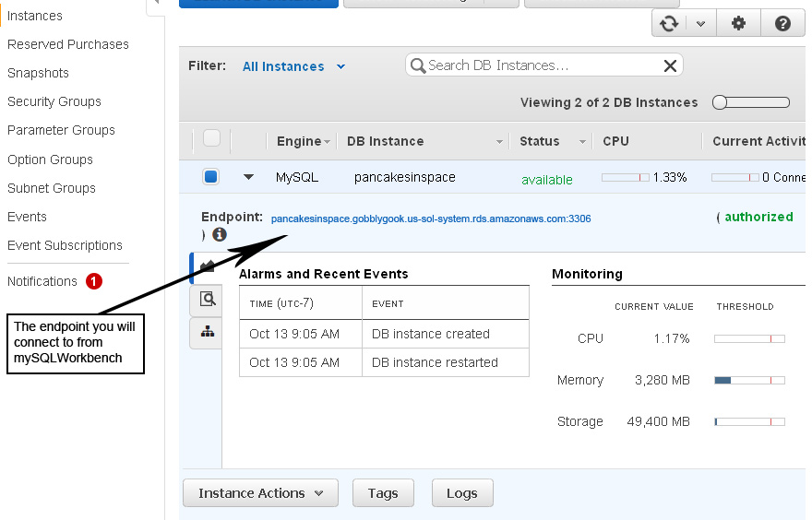The width and height of the screenshot is (812, 520).
Task: Open Reserved Purchases in the sidebar
Action: (x=68, y=44)
